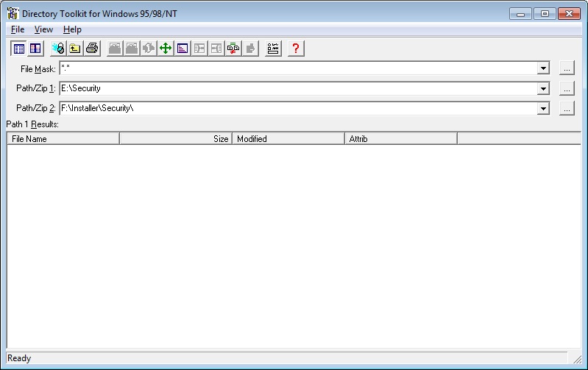Screen dimensions: 588x370
Task: Click the Ready status bar text
Action: pos(19,358)
